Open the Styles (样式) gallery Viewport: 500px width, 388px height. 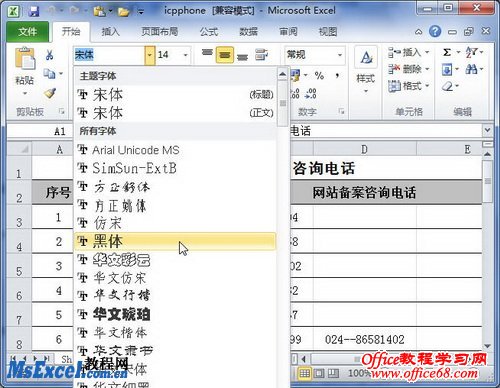[366, 70]
